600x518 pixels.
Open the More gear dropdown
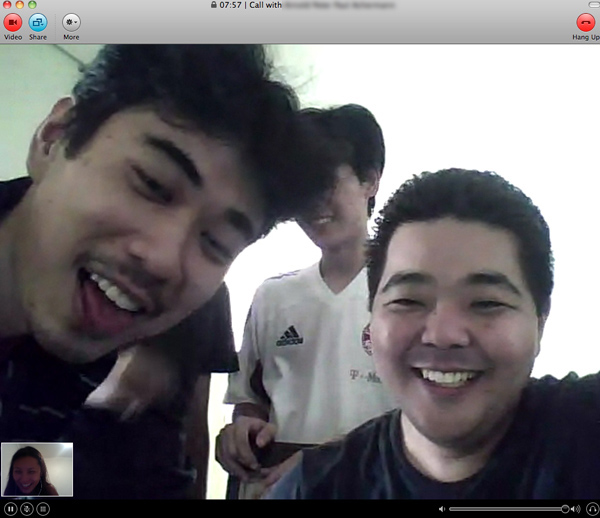[71, 21]
